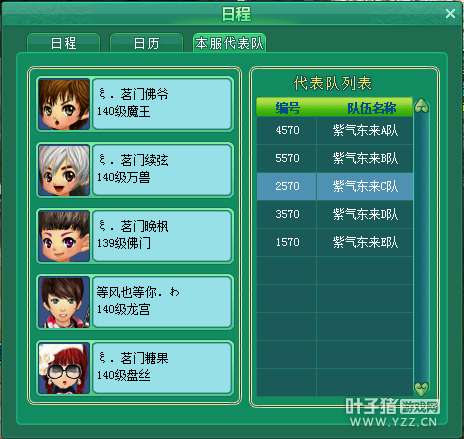Select team 紫气东来A队 in the list
Screen dimensions: 464x439
coord(335,130)
